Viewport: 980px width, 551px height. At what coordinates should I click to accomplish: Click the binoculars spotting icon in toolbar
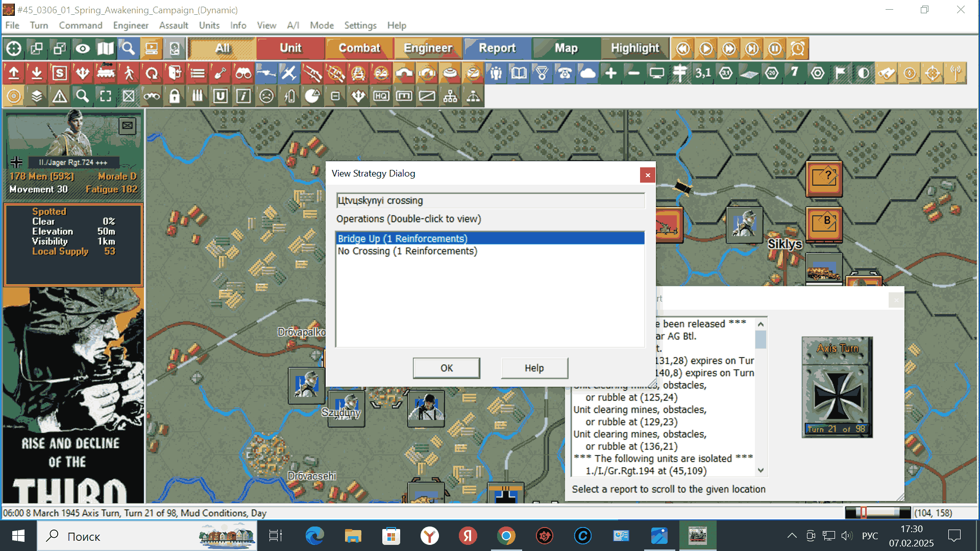243,73
